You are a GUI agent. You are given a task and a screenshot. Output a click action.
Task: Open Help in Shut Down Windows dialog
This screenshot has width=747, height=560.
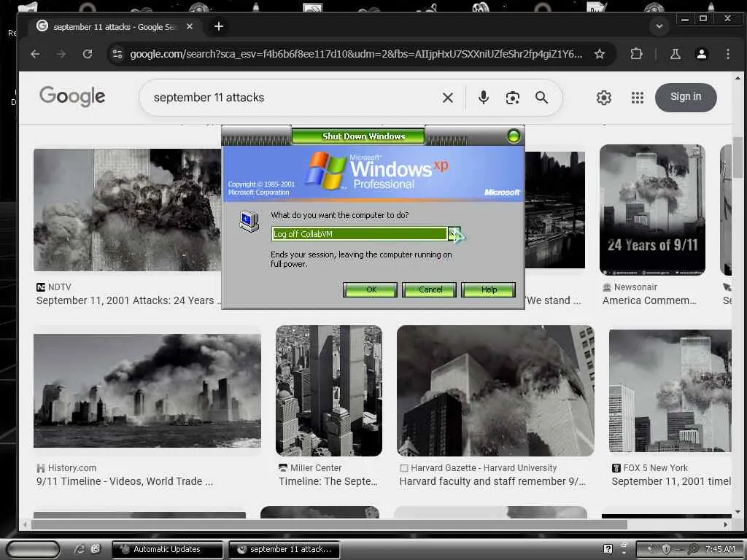(x=488, y=289)
